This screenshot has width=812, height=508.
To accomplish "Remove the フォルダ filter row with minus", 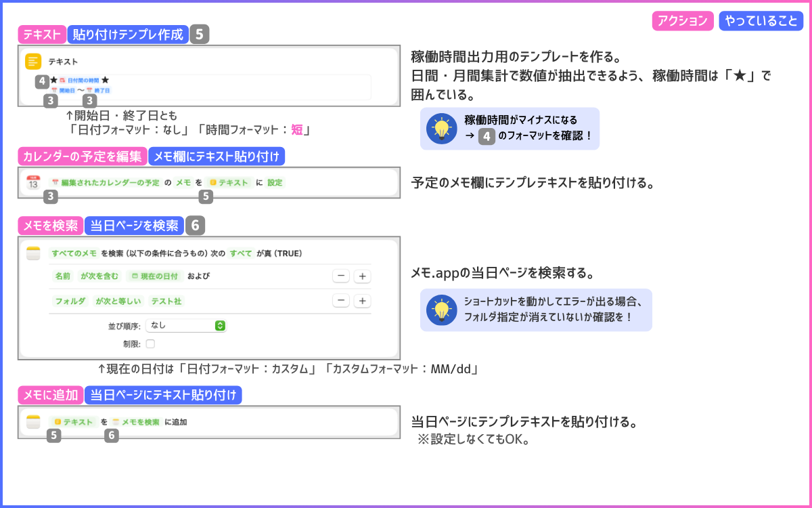I will [341, 301].
